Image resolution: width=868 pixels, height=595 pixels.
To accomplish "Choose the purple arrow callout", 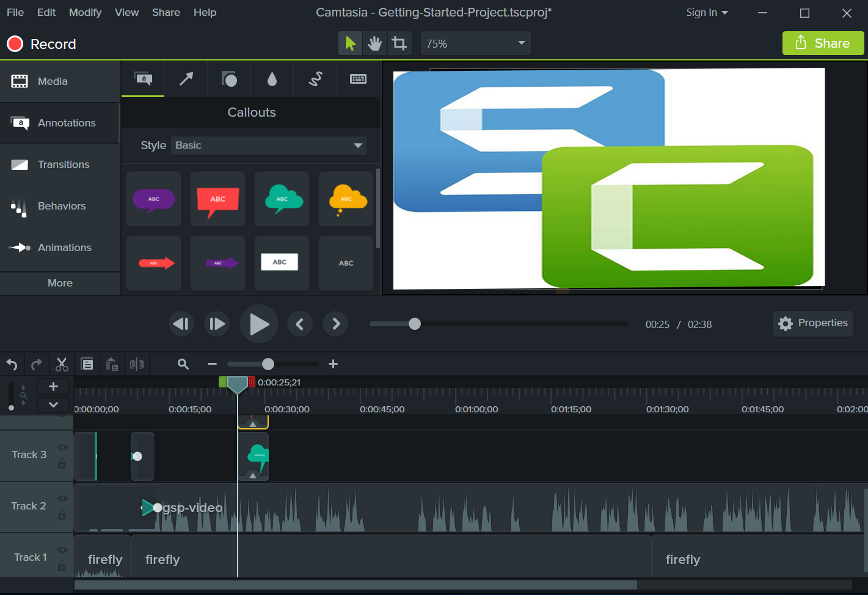I will pyautogui.click(x=218, y=263).
